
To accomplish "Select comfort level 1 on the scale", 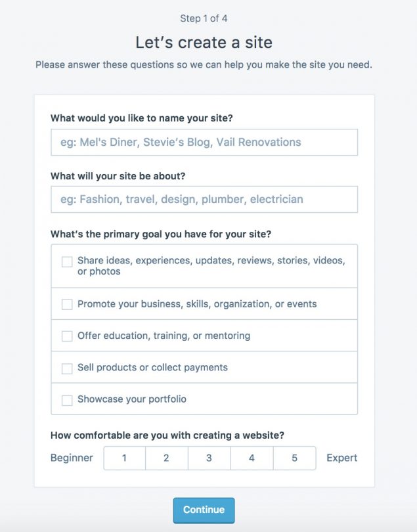I will coord(124,458).
